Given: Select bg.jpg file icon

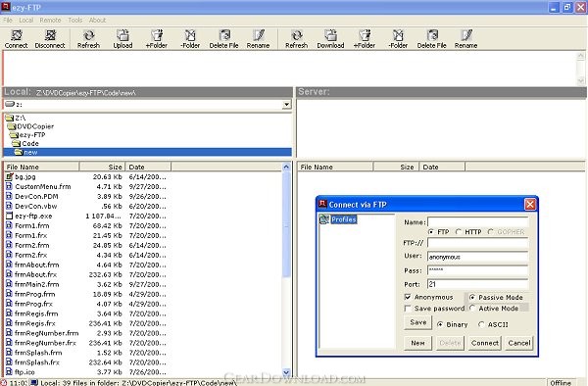Looking at the screenshot, I should click(x=10, y=176).
